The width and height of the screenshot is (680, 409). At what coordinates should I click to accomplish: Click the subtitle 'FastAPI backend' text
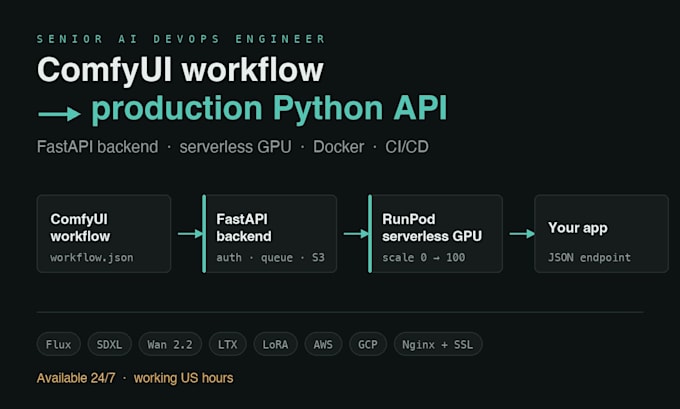98,147
